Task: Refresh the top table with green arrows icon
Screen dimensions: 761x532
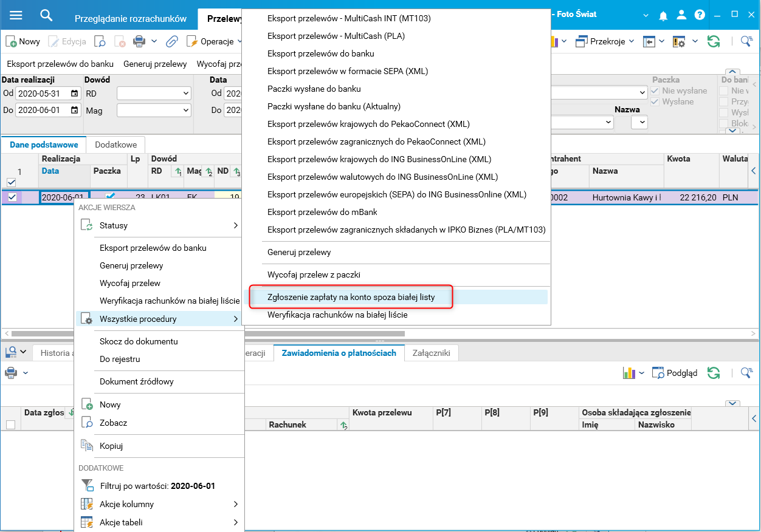Action: pyautogui.click(x=714, y=41)
